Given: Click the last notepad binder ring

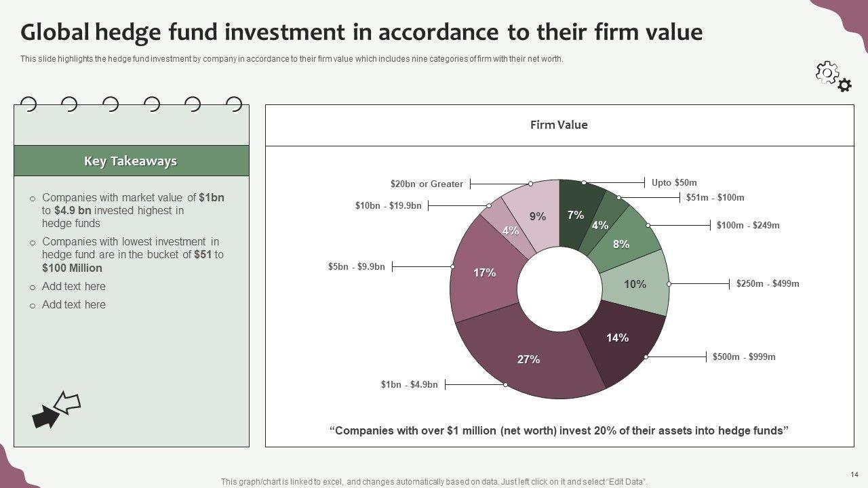Looking at the screenshot, I should click(x=234, y=104).
